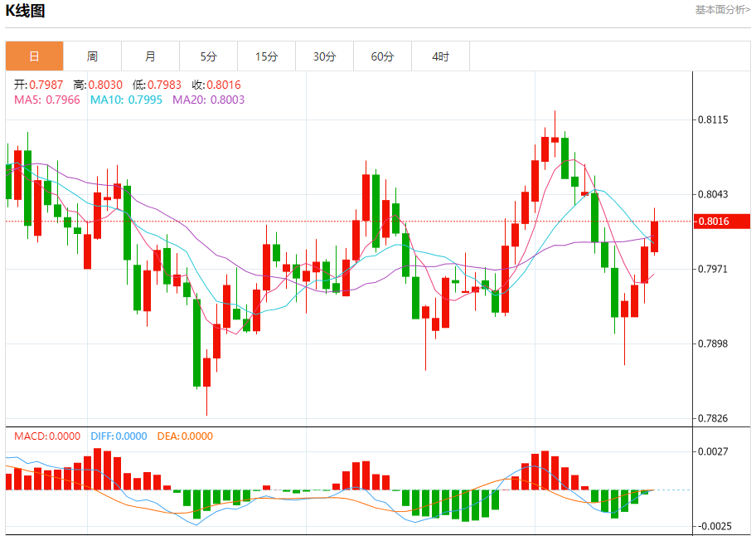This screenshot has height=536, width=756.
Task: Click the 0.8043 price axis label
Action: pos(713,194)
